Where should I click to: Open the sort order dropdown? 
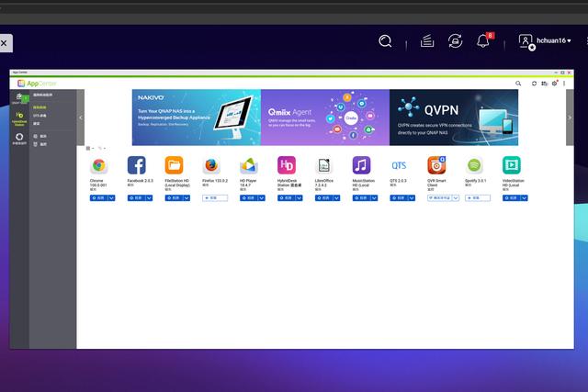[102, 149]
